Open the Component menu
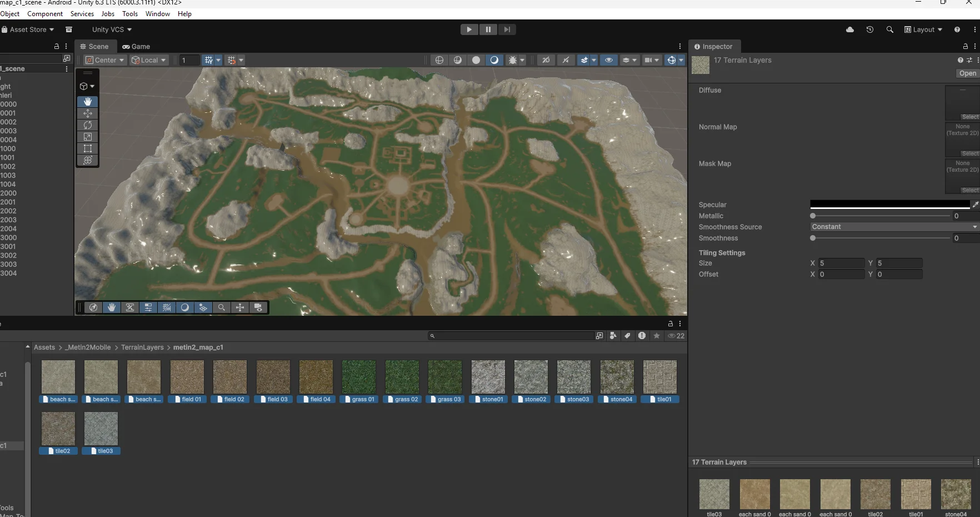This screenshot has height=517, width=980. [45, 14]
